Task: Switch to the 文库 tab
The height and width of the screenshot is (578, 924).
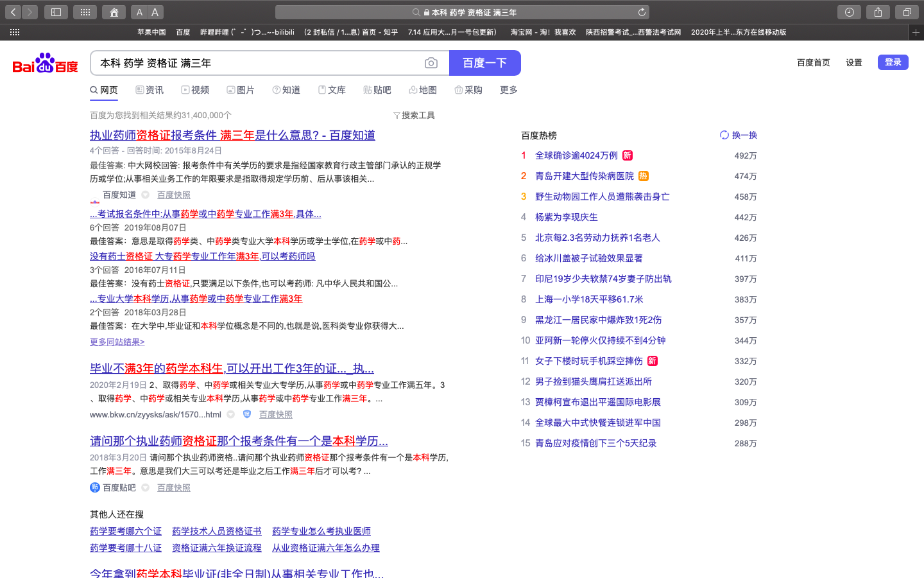Action: coord(332,90)
